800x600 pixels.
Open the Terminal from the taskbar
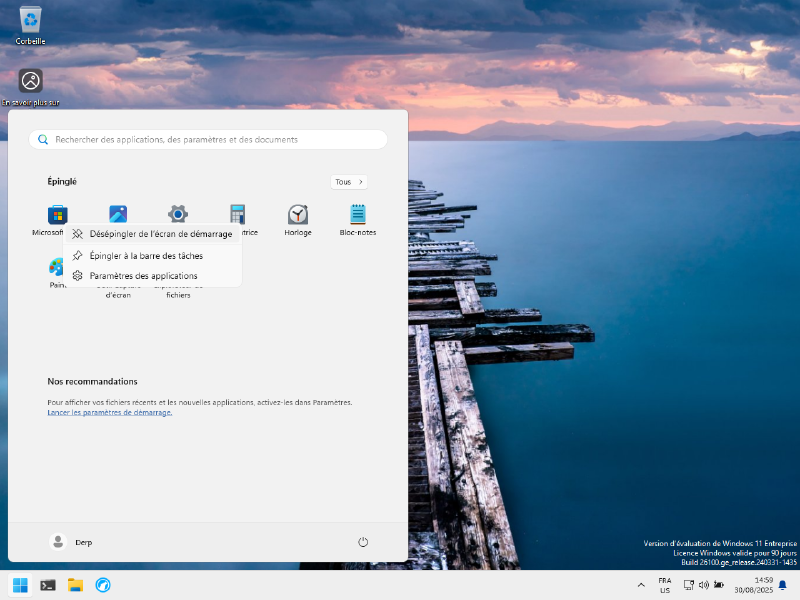pos(48,584)
